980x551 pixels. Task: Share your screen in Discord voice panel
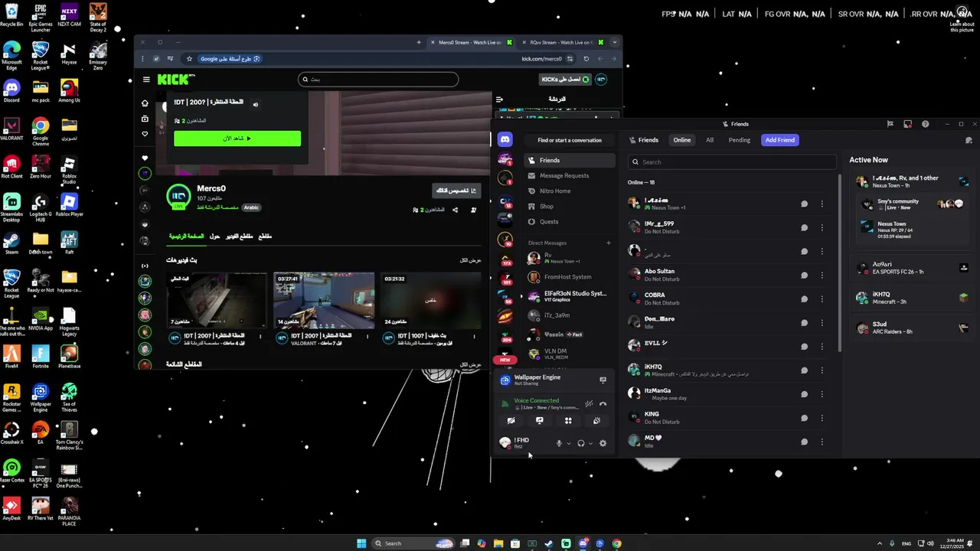tap(540, 420)
